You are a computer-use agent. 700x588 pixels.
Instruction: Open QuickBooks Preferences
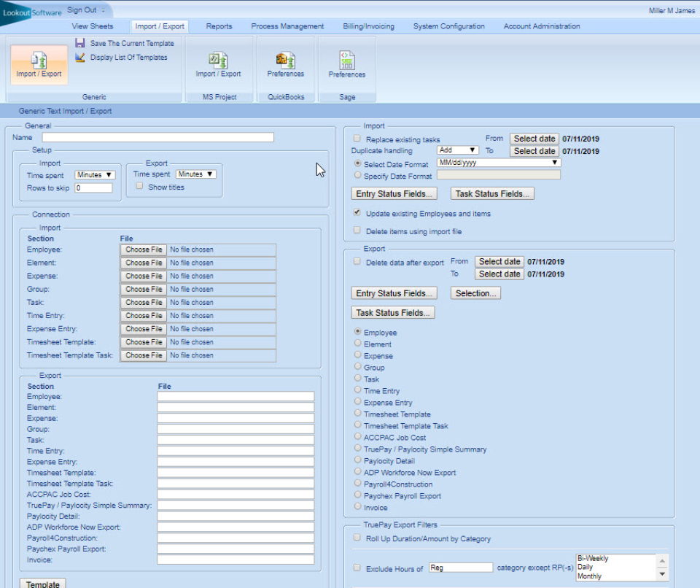pyautogui.click(x=285, y=66)
